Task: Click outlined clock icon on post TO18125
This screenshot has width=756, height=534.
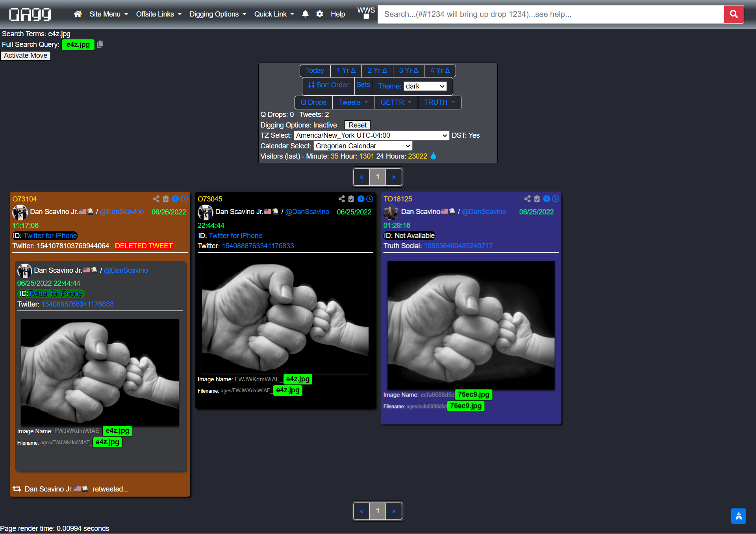Action: [556, 199]
